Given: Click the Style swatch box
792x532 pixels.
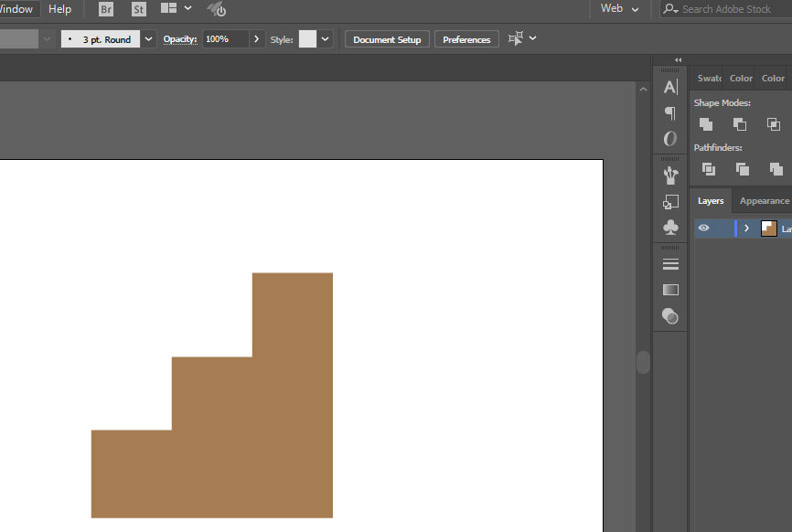Looking at the screenshot, I should tap(307, 39).
